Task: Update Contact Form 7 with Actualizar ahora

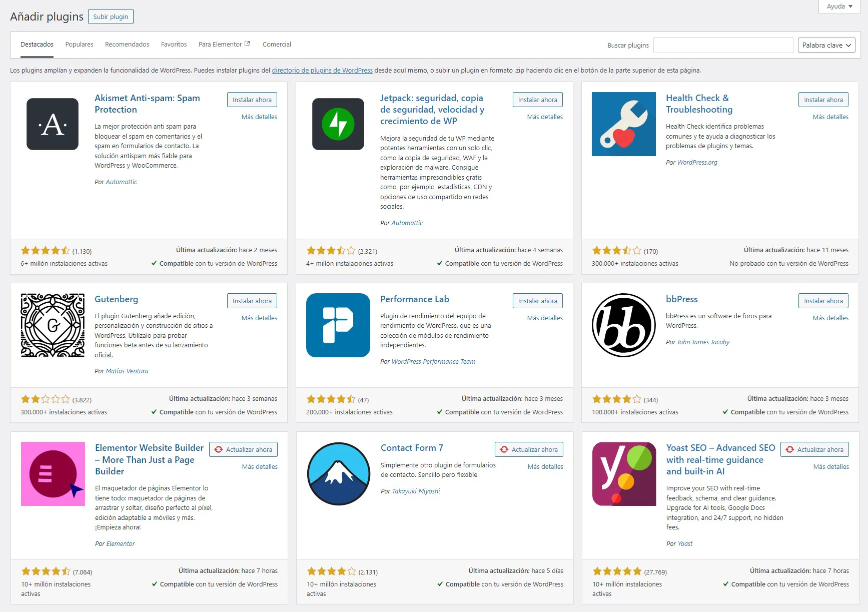Action: 529,449
